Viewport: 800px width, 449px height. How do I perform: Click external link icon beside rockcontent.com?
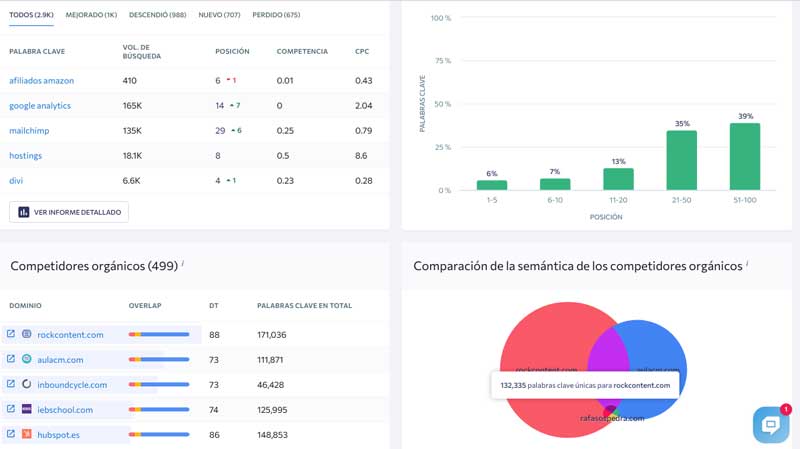(11, 334)
